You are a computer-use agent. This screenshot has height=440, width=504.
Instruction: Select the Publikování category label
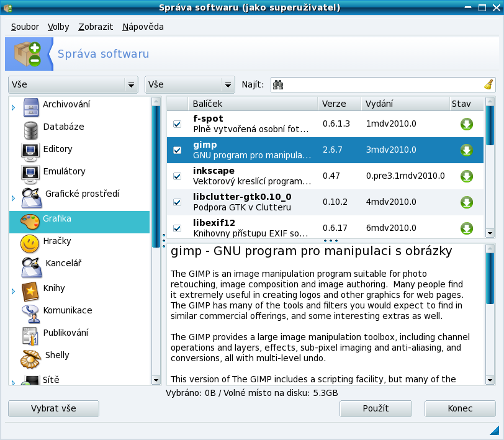(66, 333)
